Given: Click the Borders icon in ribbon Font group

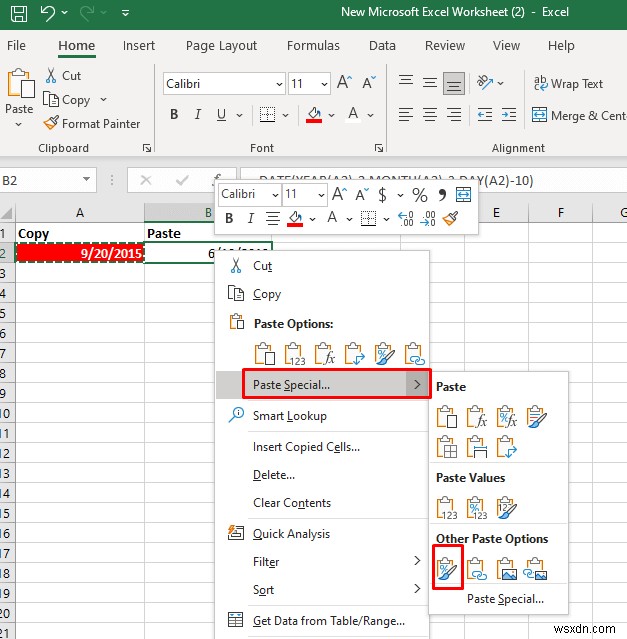Looking at the screenshot, I should pyautogui.click(x=267, y=115).
